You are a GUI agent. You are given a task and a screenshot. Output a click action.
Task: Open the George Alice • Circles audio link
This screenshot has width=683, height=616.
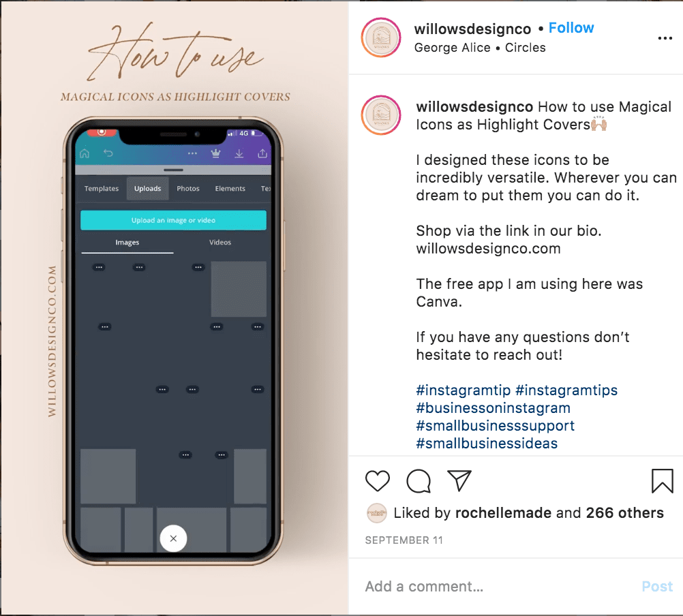(x=480, y=48)
